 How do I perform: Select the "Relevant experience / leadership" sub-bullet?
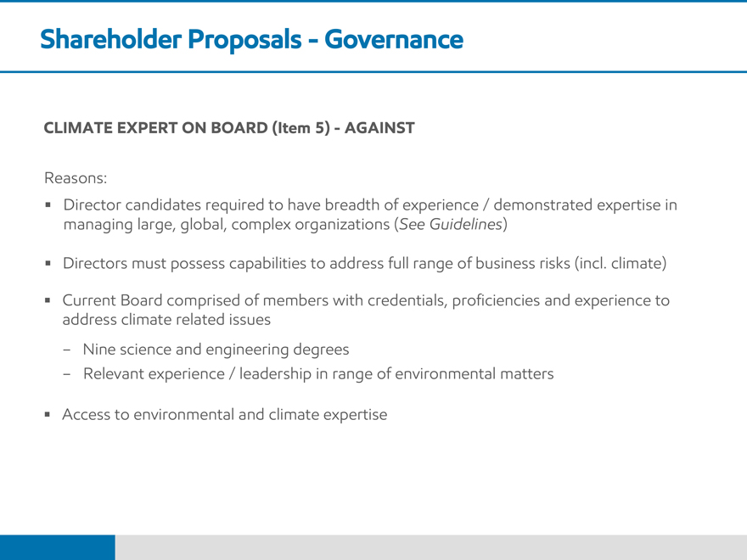click(x=318, y=373)
